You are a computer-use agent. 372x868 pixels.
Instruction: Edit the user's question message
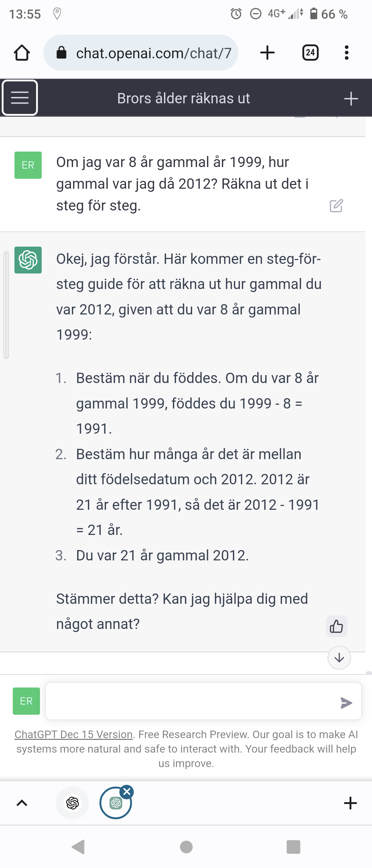tap(336, 206)
